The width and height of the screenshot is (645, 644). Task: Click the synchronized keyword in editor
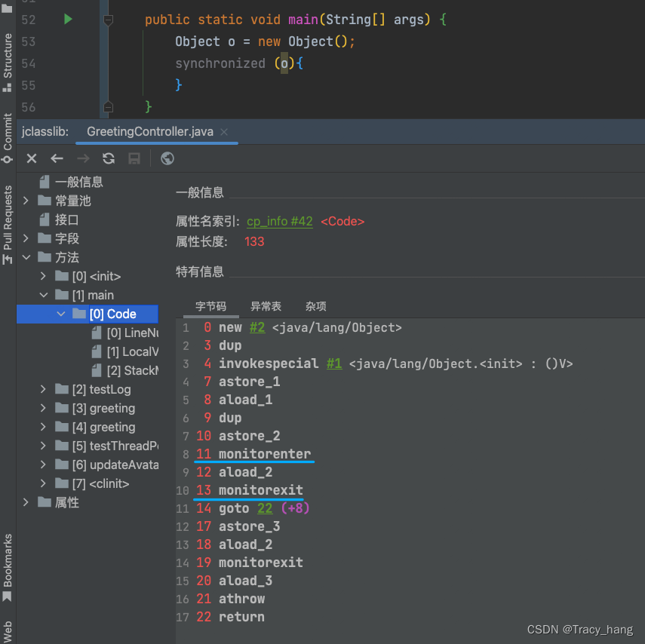click(x=220, y=63)
